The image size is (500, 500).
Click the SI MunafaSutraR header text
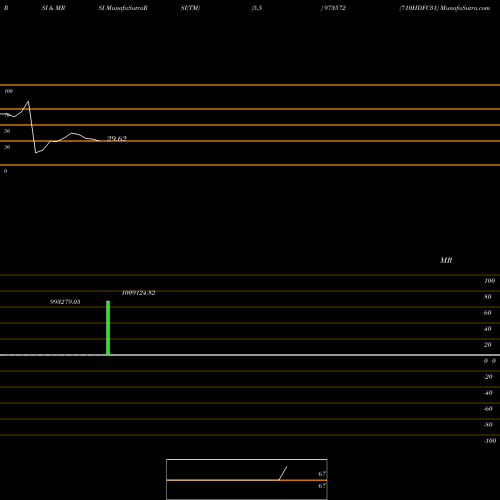pyautogui.click(x=123, y=8)
